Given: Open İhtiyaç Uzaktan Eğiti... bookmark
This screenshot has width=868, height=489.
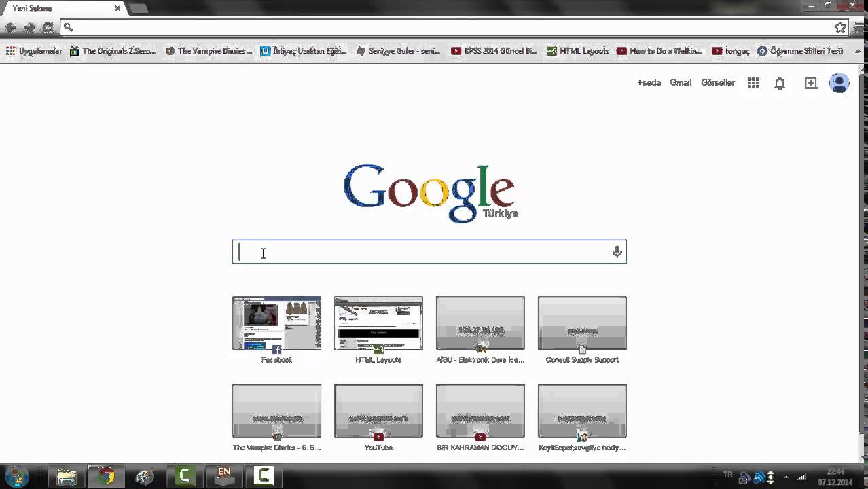Looking at the screenshot, I should [304, 51].
